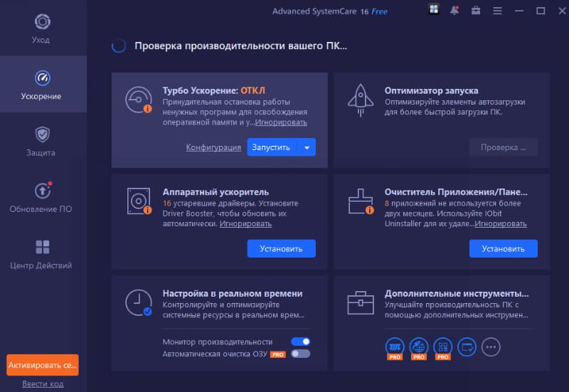Click the Обновление ПО arrow sidebar icon
The image size is (569, 392).
click(43, 191)
